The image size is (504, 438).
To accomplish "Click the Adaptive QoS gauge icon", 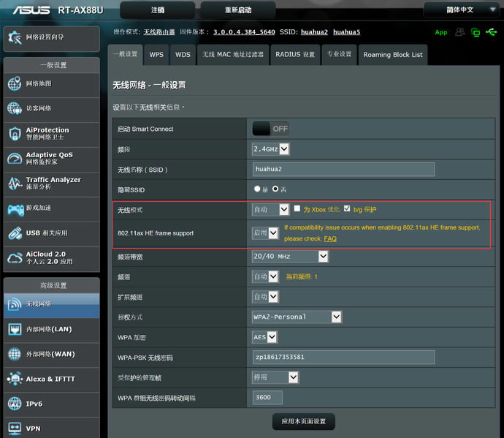I will coord(15,159).
